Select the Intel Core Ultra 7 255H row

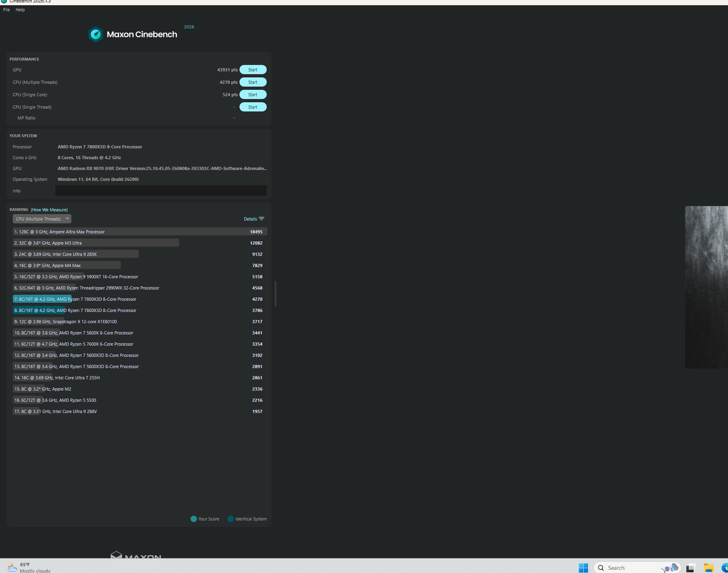click(x=139, y=378)
